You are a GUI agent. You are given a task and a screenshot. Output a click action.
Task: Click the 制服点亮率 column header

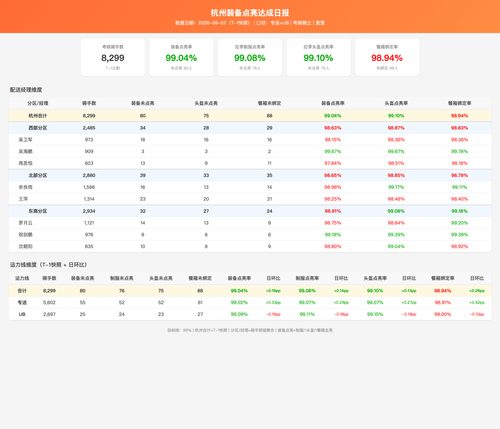coord(307,278)
